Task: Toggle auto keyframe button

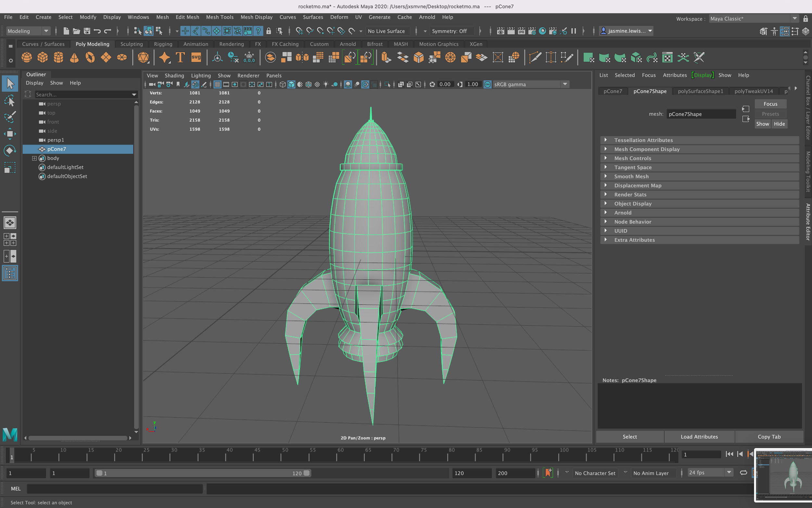Action: tap(548, 473)
